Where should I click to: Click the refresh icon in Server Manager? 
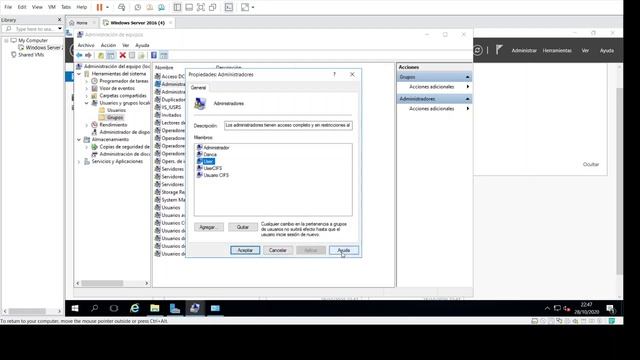tap(478, 50)
